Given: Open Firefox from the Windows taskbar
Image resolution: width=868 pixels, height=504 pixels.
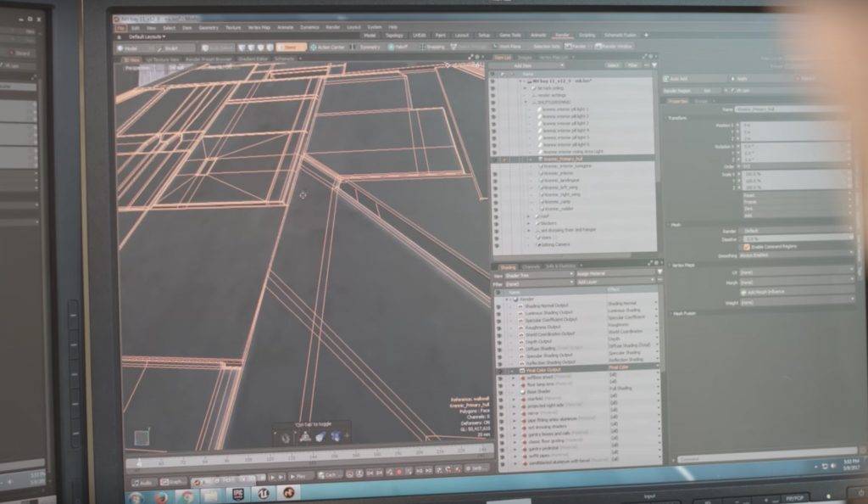Looking at the screenshot, I should tap(160, 496).
